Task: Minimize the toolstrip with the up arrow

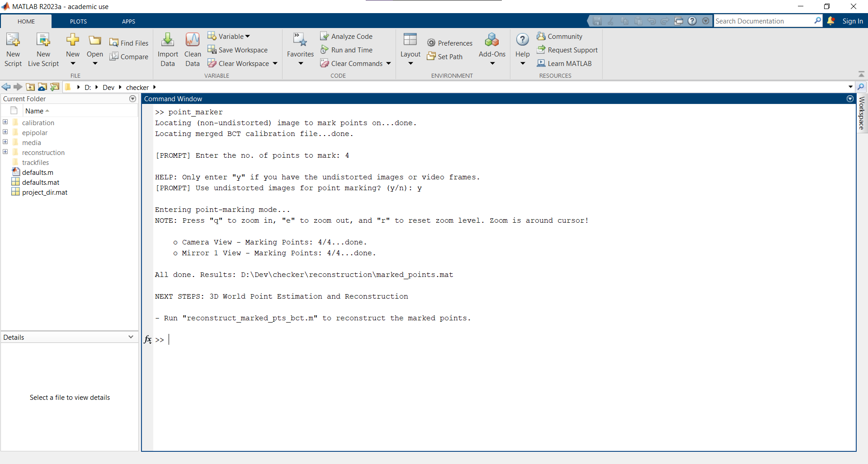Action: coord(861,74)
